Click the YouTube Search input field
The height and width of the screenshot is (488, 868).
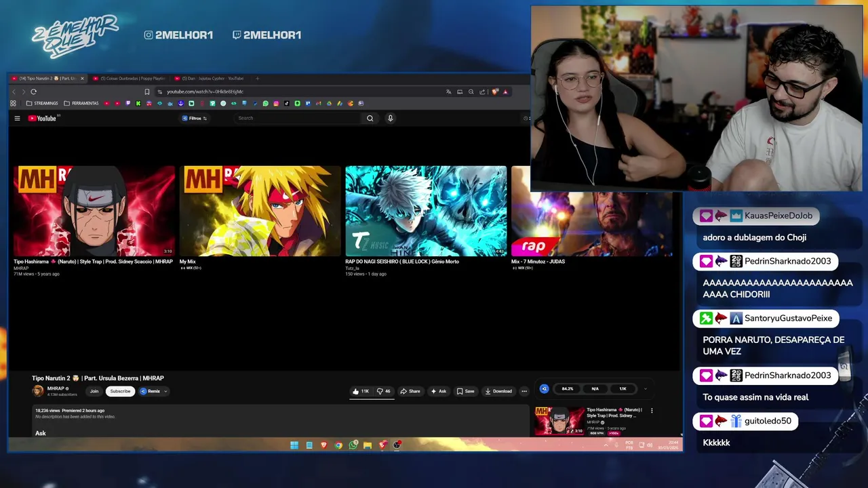tap(298, 118)
